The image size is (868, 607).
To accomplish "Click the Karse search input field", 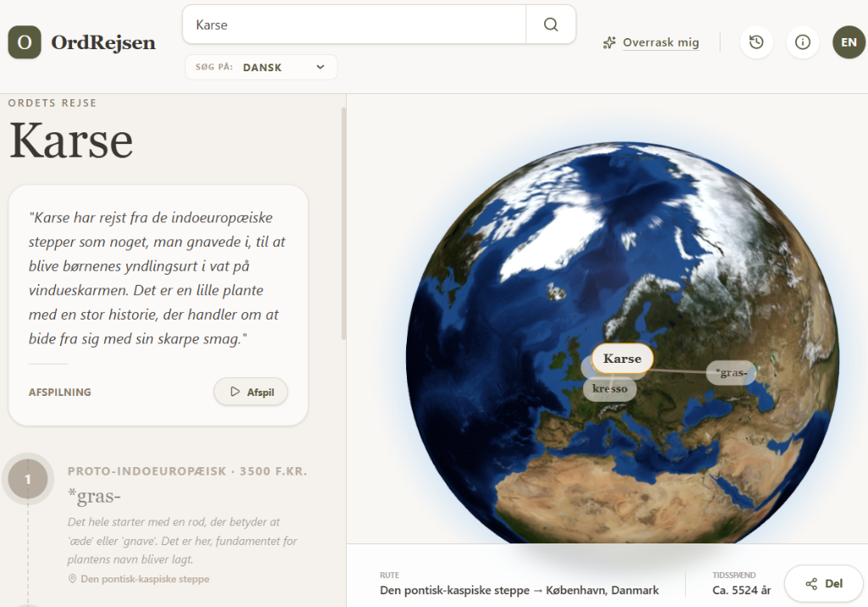I will point(354,25).
